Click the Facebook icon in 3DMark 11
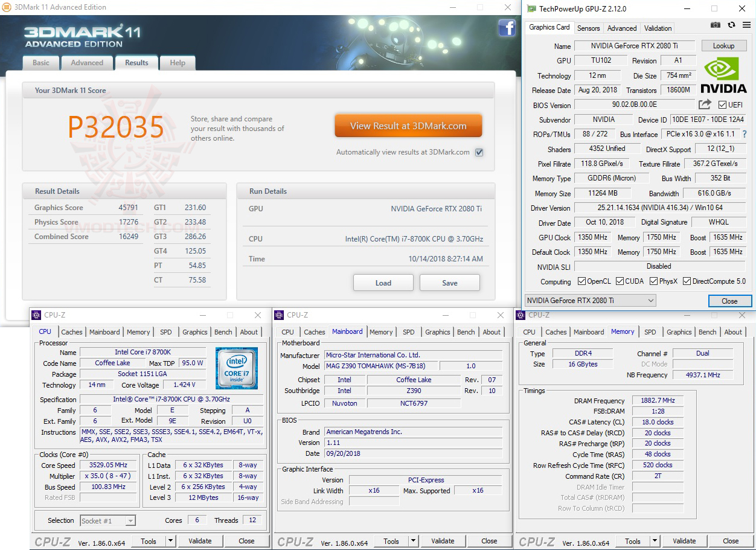Screen dimensions: 756x550 point(507,28)
